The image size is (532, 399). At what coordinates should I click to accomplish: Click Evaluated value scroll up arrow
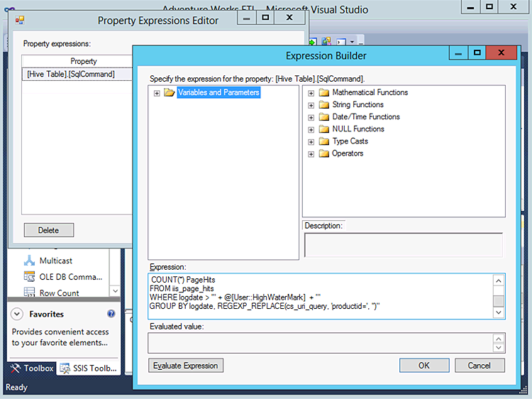(x=499, y=339)
